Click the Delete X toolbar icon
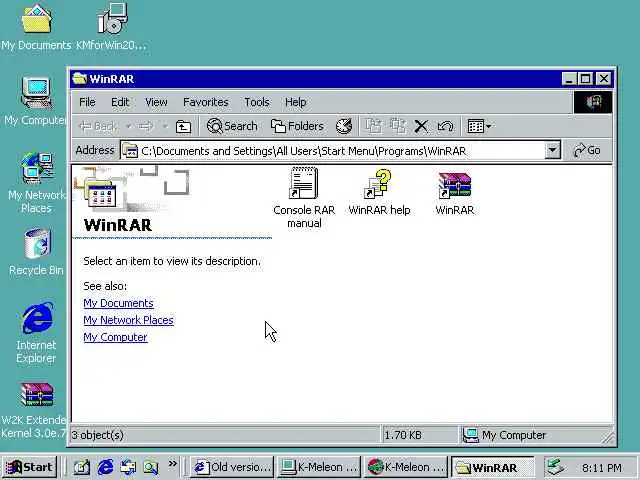The height and width of the screenshot is (480, 640). (421, 126)
